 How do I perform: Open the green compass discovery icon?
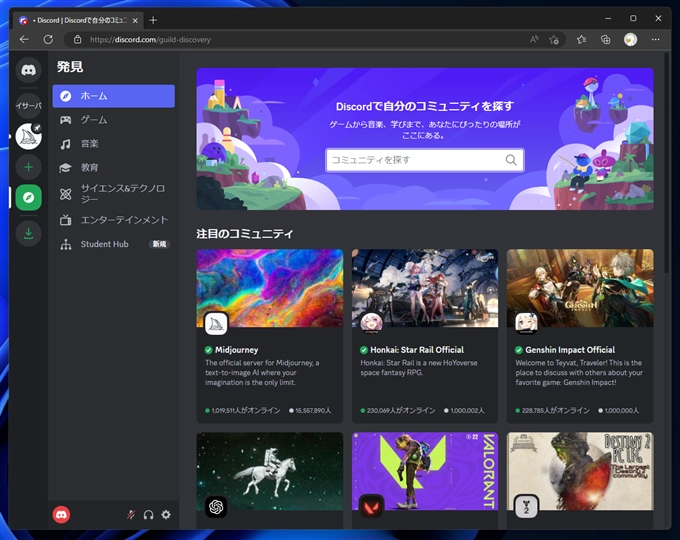coord(29,198)
